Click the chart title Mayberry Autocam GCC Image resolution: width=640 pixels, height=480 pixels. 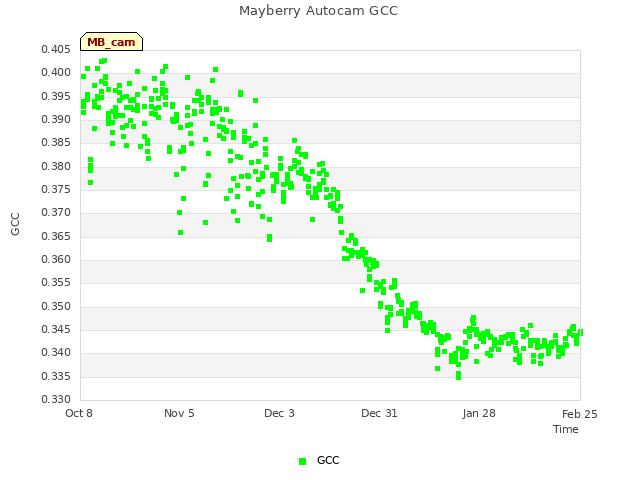tap(318, 11)
